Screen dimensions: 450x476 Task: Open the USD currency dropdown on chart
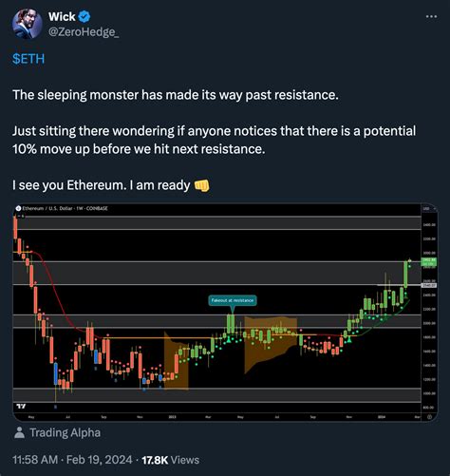[x=429, y=208]
